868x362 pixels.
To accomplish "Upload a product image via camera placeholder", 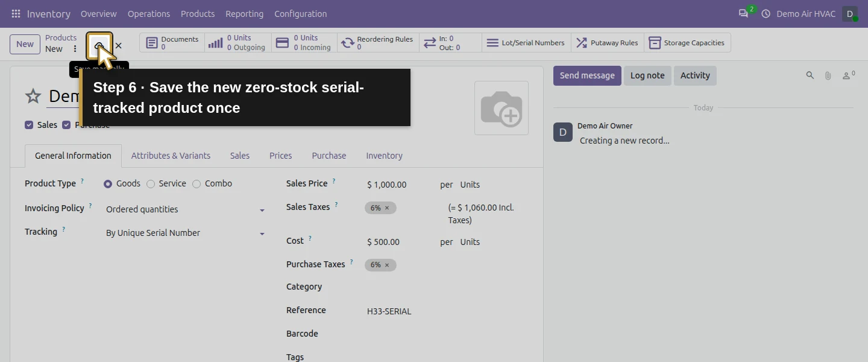I will (502, 108).
